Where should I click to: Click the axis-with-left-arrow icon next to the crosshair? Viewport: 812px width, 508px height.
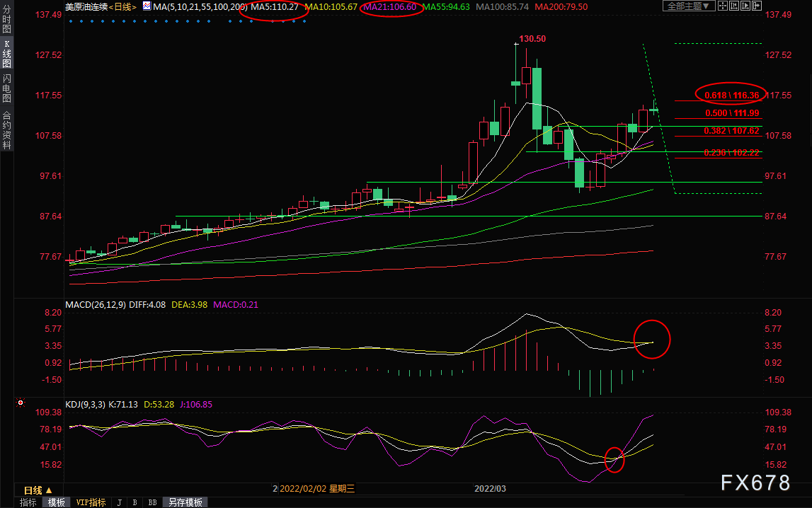734,6
